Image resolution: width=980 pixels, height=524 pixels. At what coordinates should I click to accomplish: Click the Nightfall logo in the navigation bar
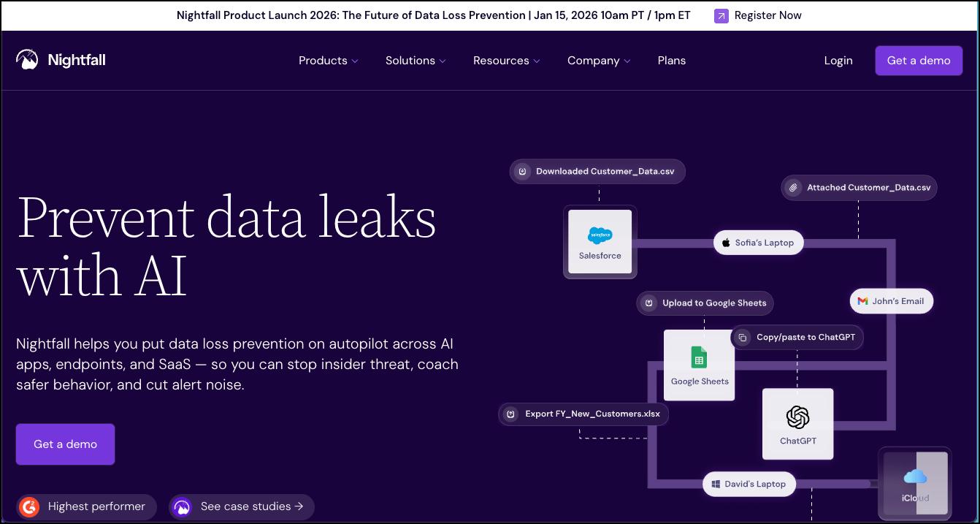60,60
